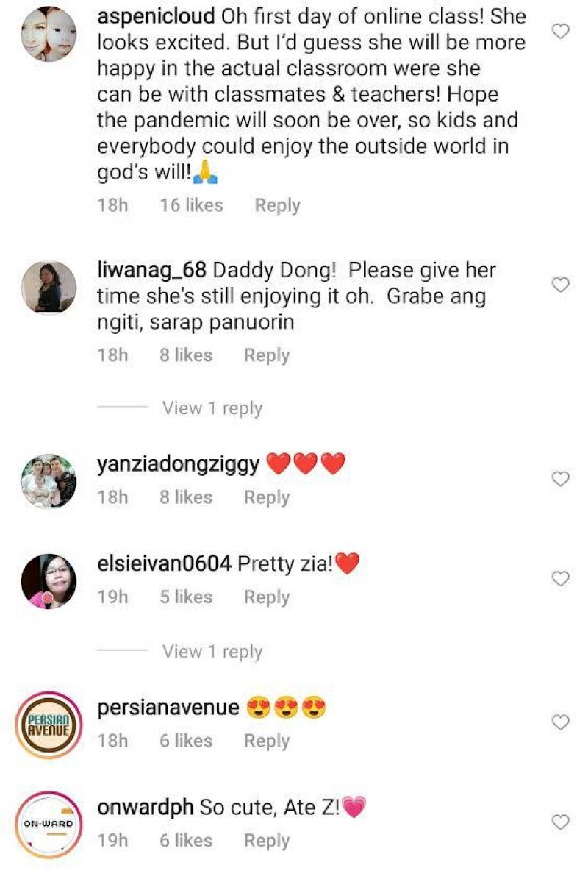Tap the On-Ward profile avatar

(49, 824)
